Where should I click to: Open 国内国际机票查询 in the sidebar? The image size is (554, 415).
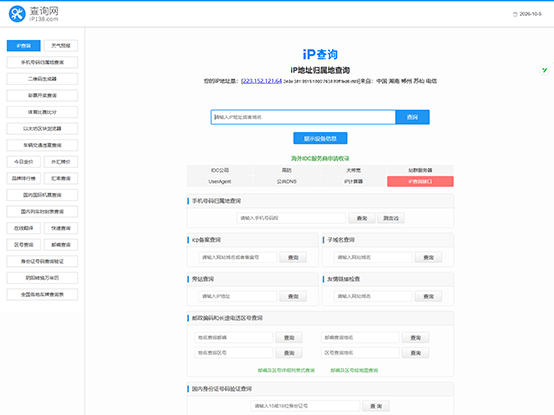pyautogui.click(x=42, y=195)
